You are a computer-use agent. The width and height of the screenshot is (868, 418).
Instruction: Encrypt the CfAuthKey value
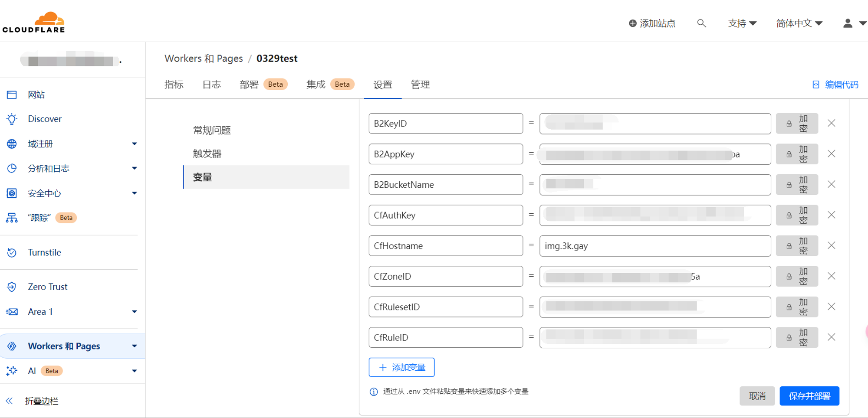(x=797, y=215)
